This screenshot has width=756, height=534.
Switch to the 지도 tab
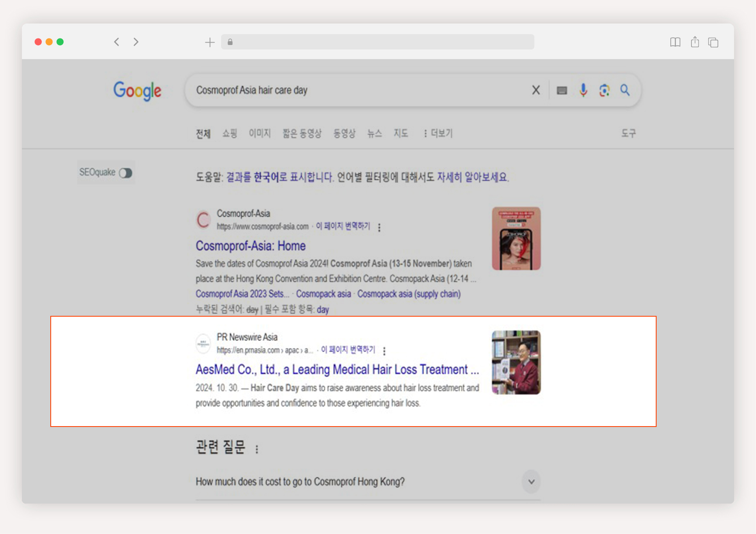pos(401,133)
